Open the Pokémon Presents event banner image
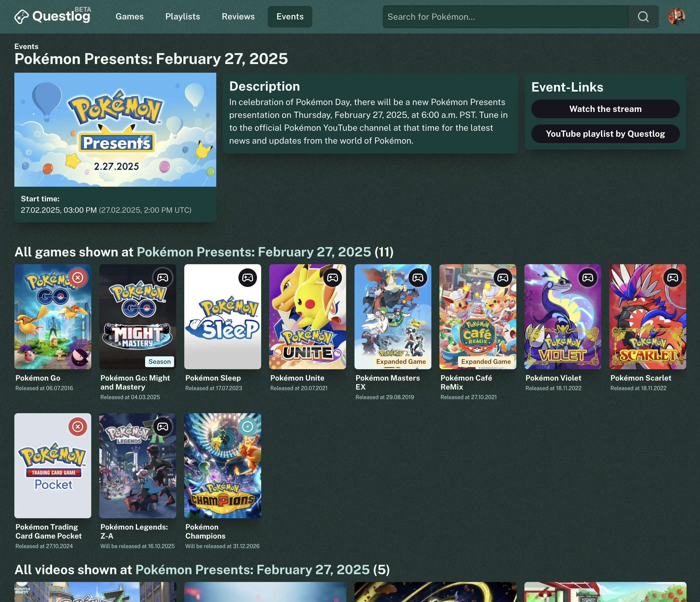 tap(115, 130)
